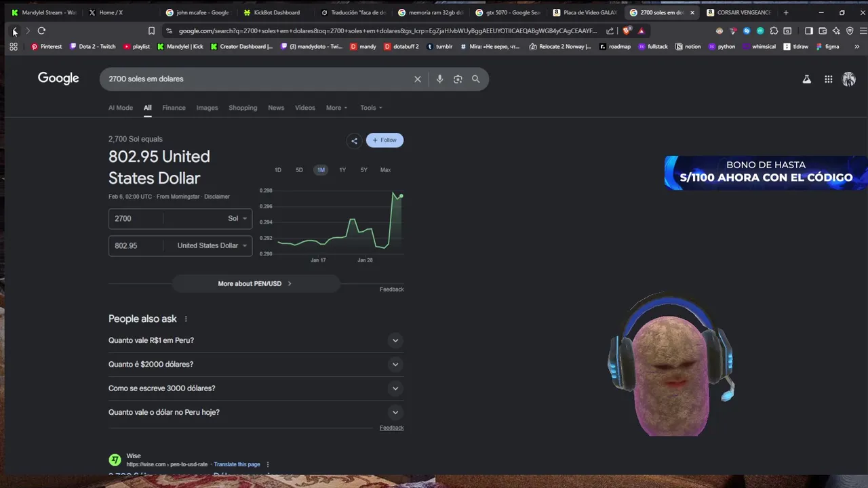Select the 1M chart range
868x488 pixels.
pyautogui.click(x=321, y=170)
